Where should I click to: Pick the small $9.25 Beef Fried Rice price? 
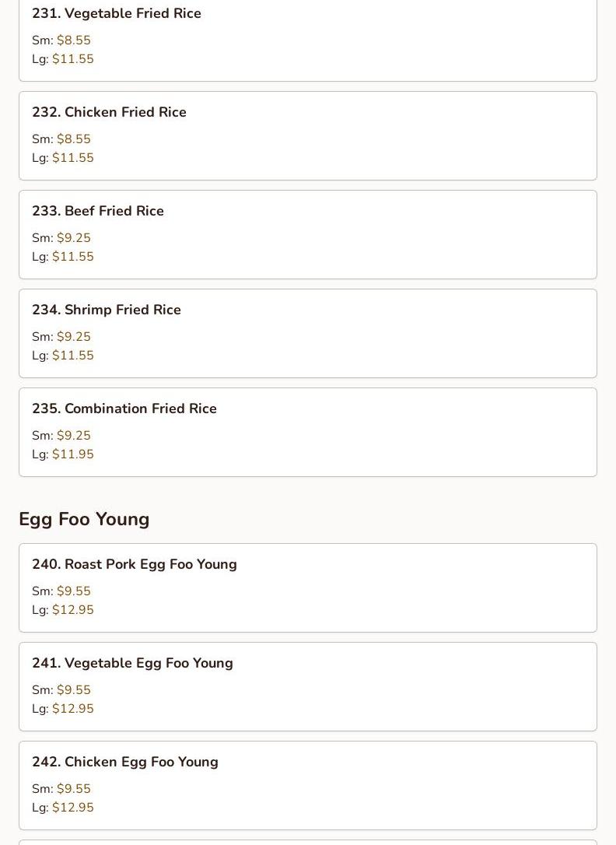[73, 238]
